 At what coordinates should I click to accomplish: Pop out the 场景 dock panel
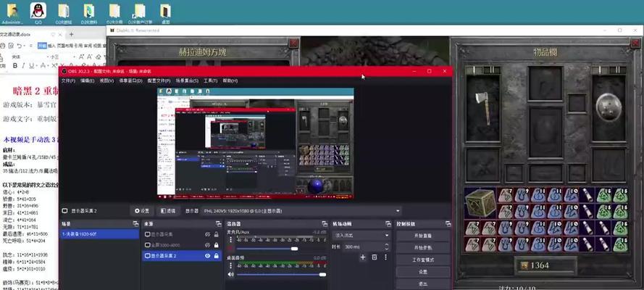(x=135, y=224)
